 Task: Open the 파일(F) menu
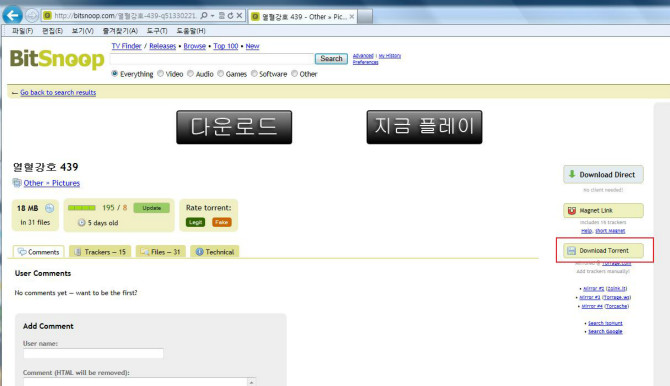coord(22,31)
